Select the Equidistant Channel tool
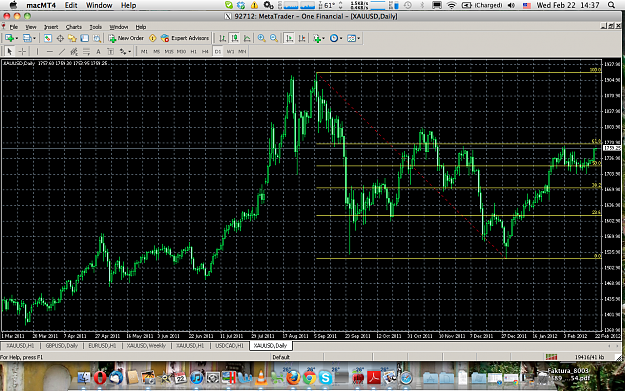 point(74,51)
